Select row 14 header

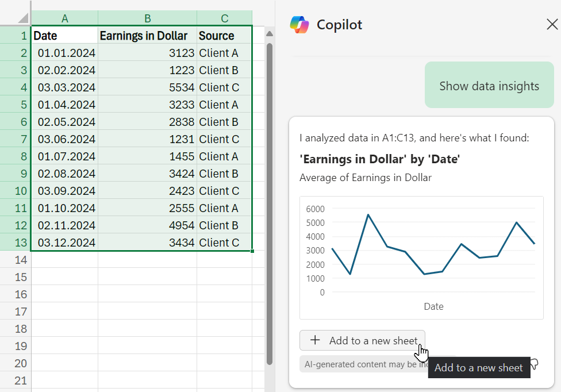click(16, 259)
